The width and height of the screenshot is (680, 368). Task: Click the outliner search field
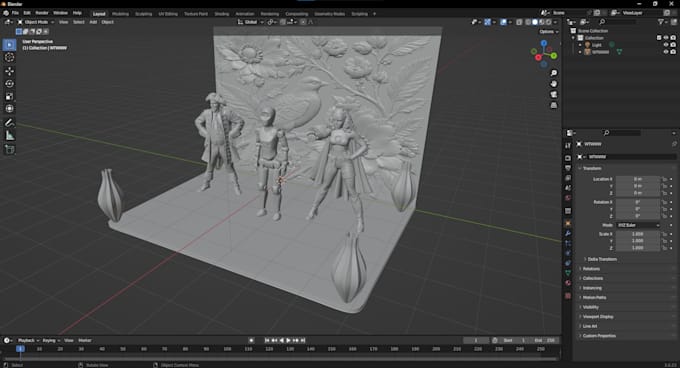(619, 22)
